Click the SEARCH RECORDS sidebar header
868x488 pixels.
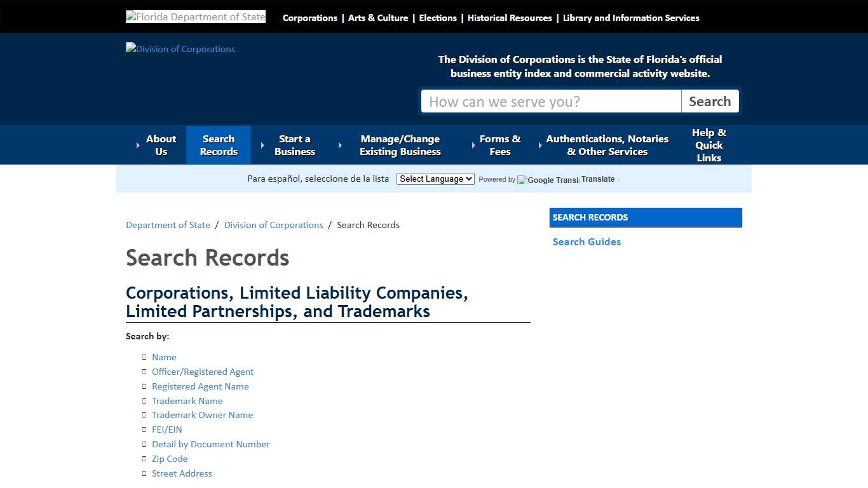646,217
